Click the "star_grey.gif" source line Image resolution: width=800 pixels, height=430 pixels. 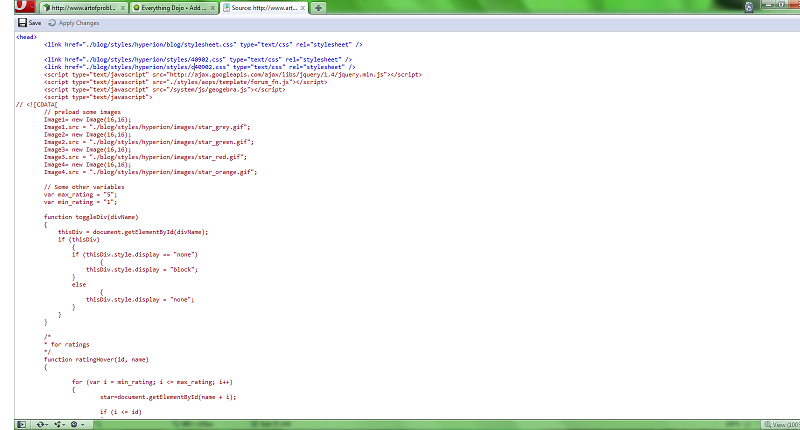point(147,127)
